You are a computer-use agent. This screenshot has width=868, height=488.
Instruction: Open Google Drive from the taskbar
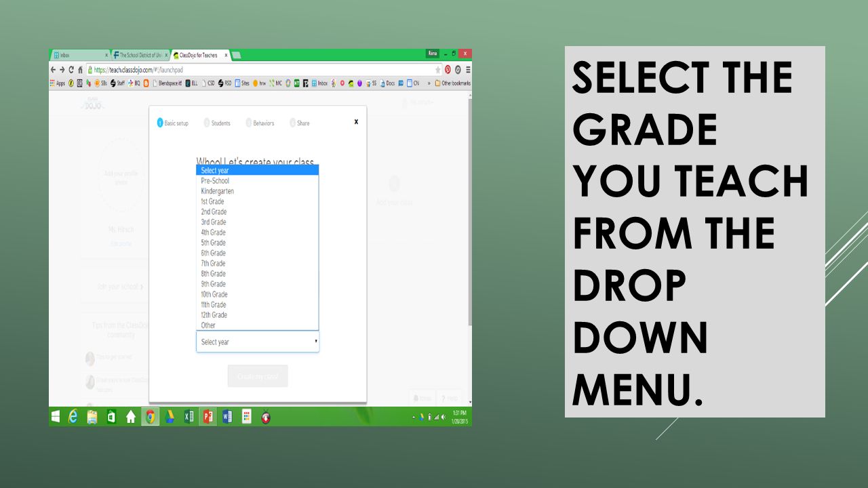tap(170, 417)
